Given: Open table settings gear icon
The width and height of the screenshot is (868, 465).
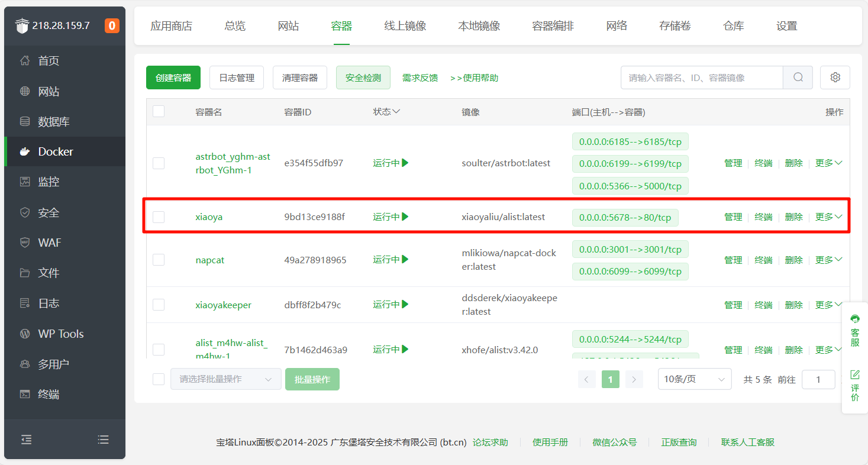Looking at the screenshot, I should tap(835, 77).
